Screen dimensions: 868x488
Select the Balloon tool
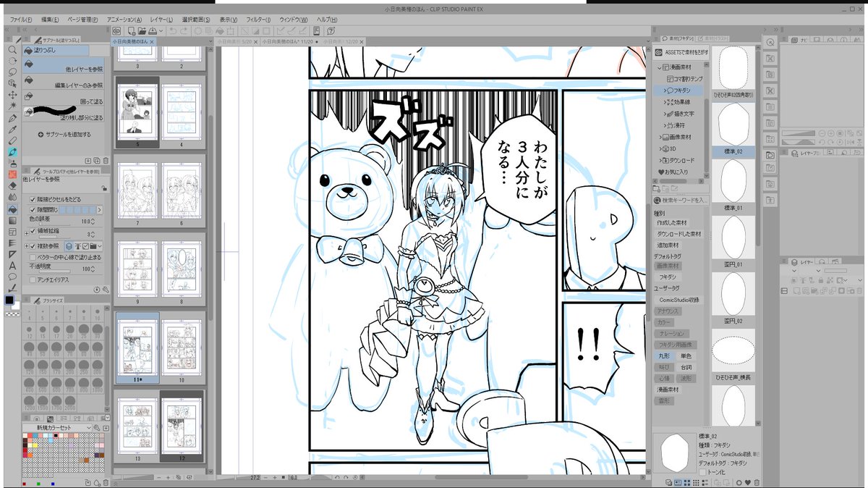tap(12, 277)
